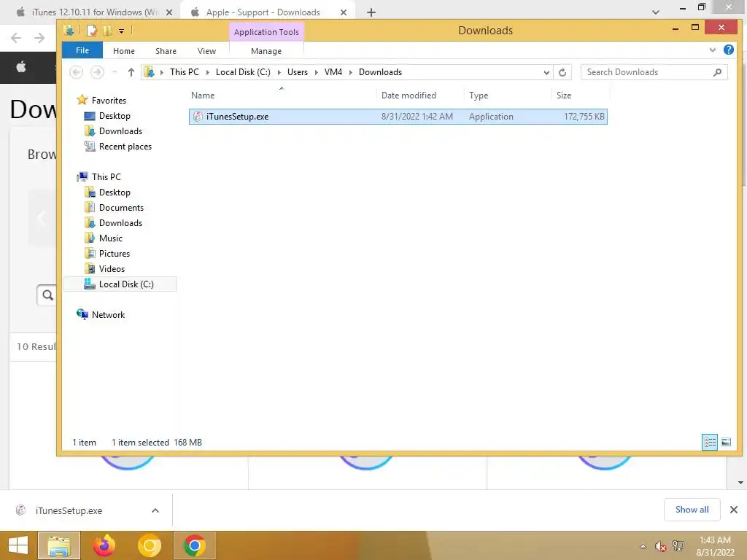Open the recent locations dropdown arrow
The width and height of the screenshot is (747, 560).
[x=115, y=72]
